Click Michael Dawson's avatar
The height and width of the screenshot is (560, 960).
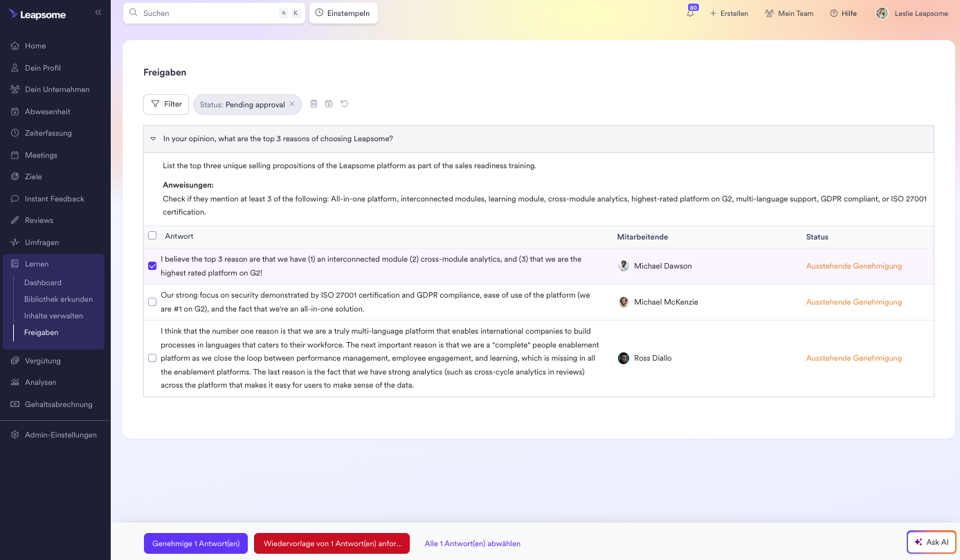(x=624, y=266)
